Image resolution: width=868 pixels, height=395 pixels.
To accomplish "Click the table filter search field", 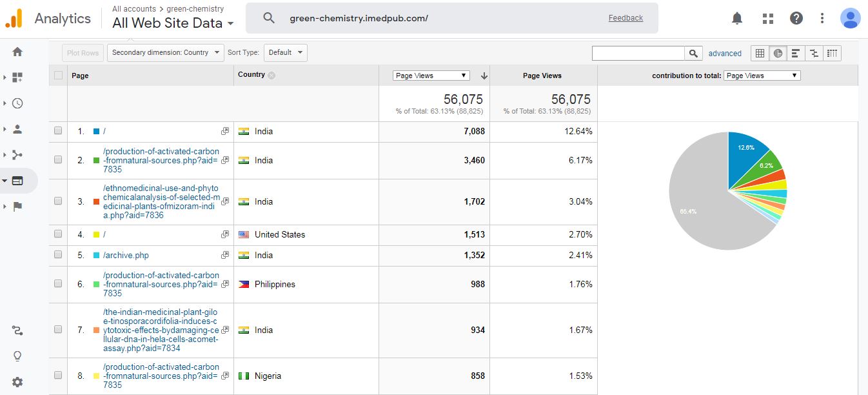I will (x=638, y=54).
